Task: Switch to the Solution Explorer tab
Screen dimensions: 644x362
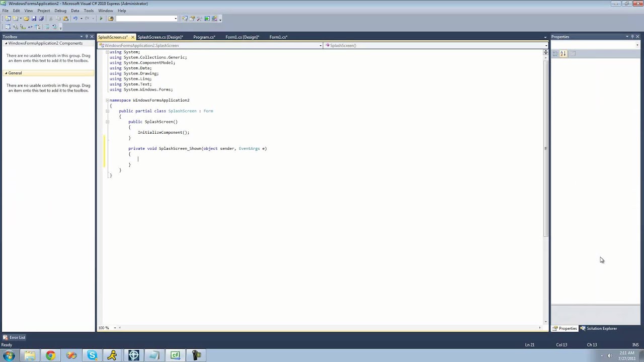Action: pos(599,328)
